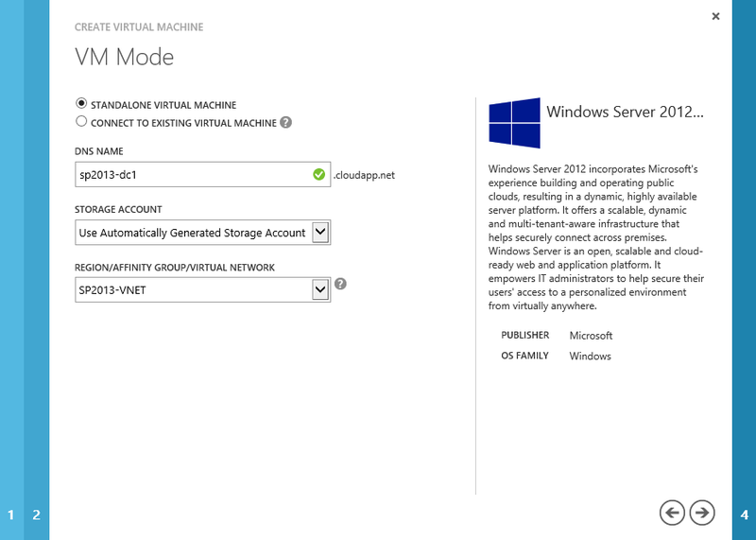Jump to wizard step 2
The height and width of the screenshot is (540, 756).
[37, 514]
